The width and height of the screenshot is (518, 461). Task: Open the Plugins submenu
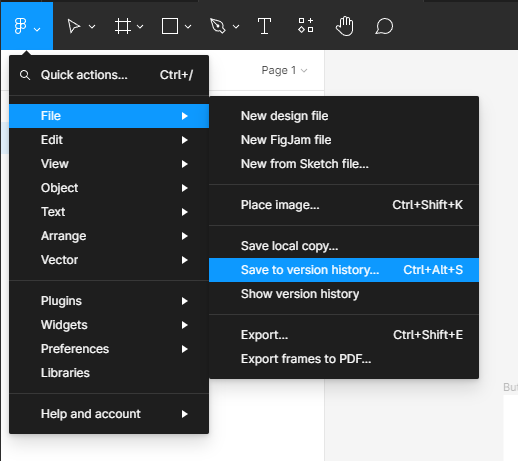coord(109,301)
